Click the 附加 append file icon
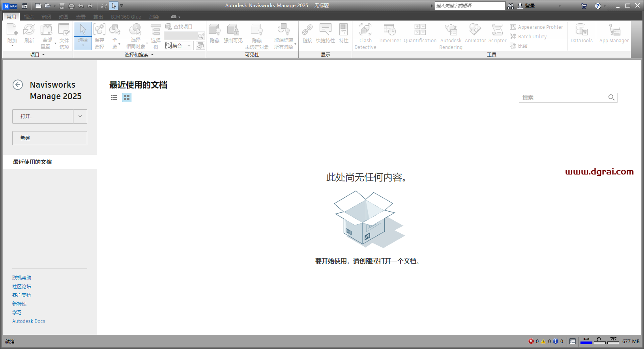The image size is (644, 349). 12,30
